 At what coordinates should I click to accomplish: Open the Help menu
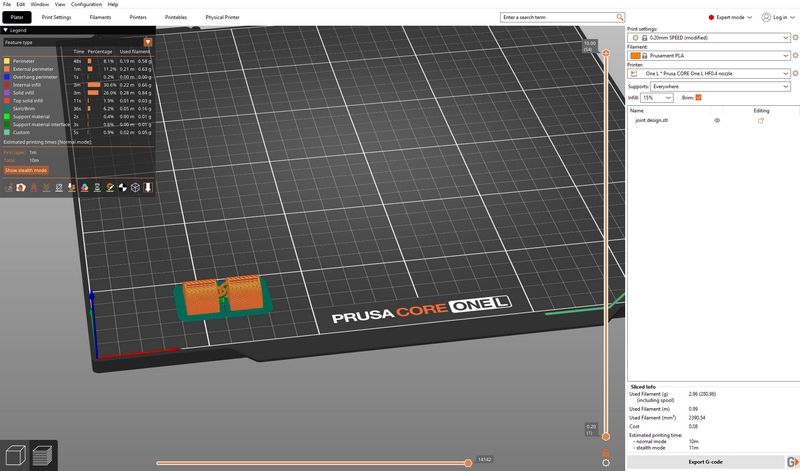click(113, 4)
